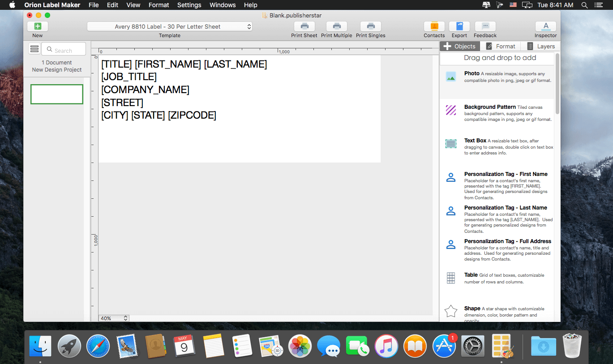Open FaceTime from the Dock
Screen dimensions: 613x364
pyautogui.click(x=357, y=346)
